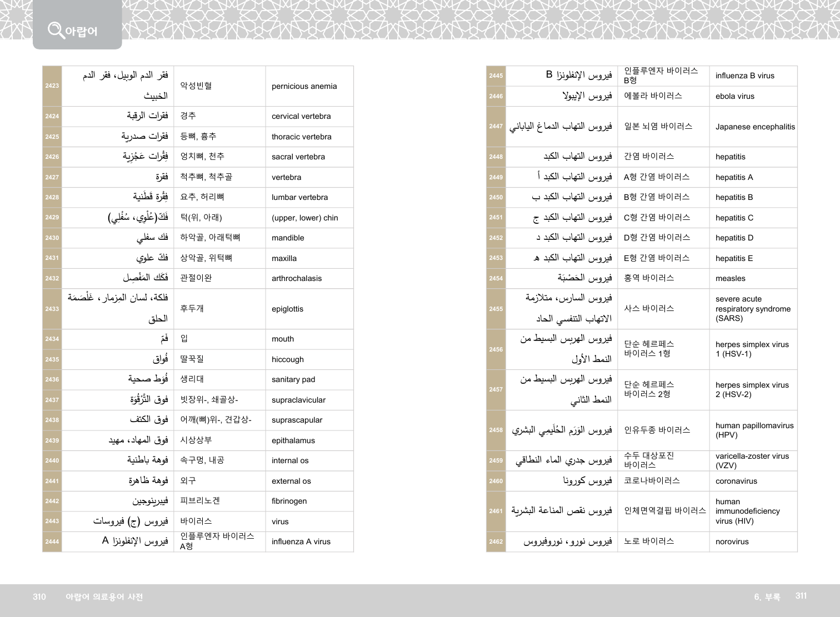840x617 pixels.
Task: Click page number 310 in footer
Action: coord(39,597)
